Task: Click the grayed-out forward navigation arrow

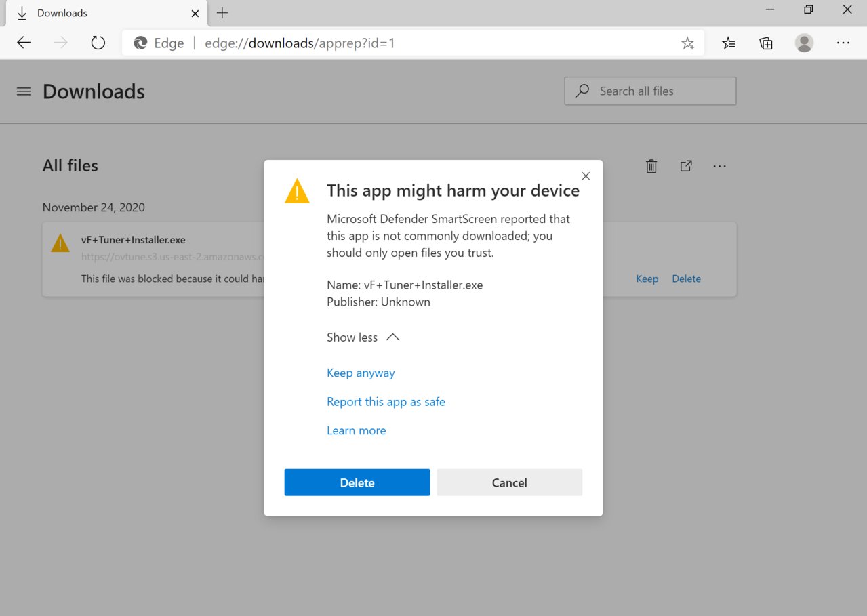Action: 61,43
